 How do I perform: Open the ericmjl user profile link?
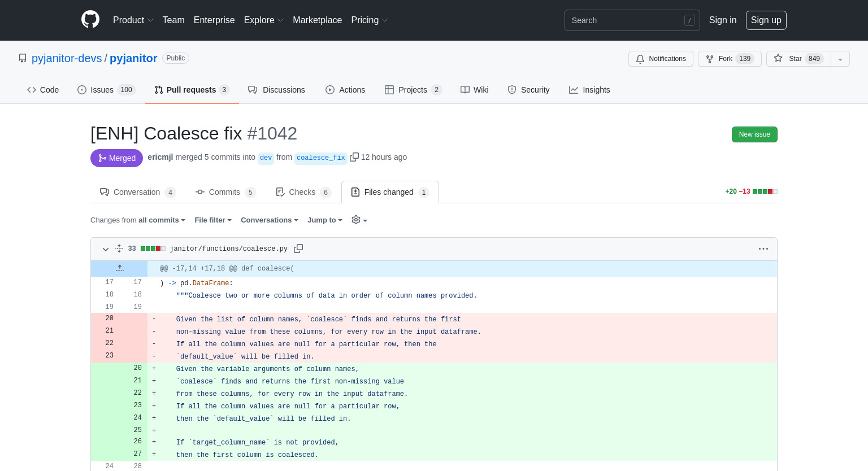pyautogui.click(x=160, y=157)
